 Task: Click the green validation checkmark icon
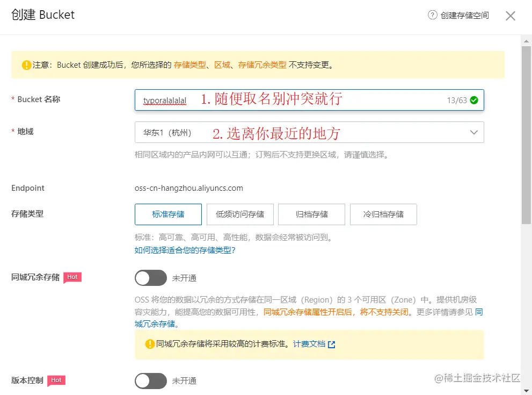point(475,100)
